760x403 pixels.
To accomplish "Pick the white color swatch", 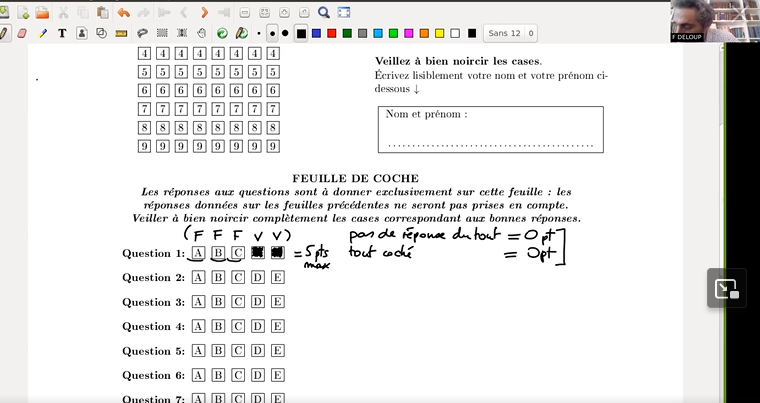I will point(455,33).
